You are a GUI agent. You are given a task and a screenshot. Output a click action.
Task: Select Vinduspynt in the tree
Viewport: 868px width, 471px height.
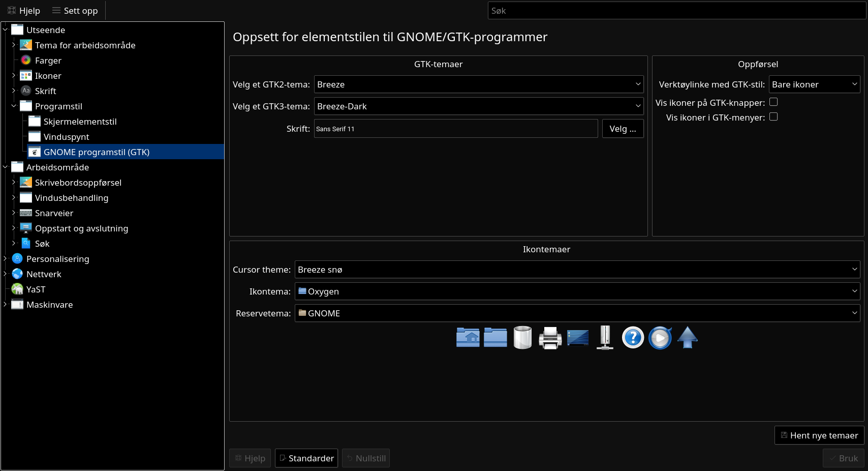[x=66, y=137]
